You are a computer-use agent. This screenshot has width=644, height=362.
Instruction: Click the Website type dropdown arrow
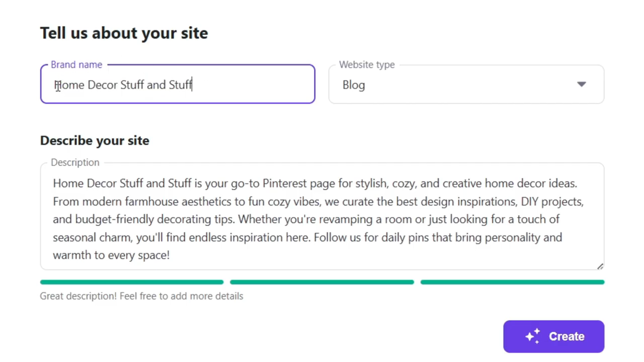(582, 84)
